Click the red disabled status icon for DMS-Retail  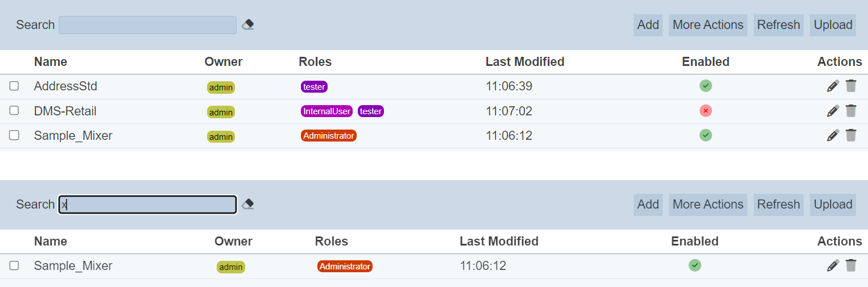point(705,111)
